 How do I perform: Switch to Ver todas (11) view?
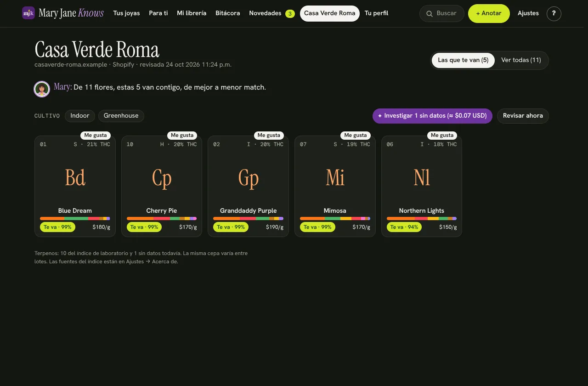(521, 60)
